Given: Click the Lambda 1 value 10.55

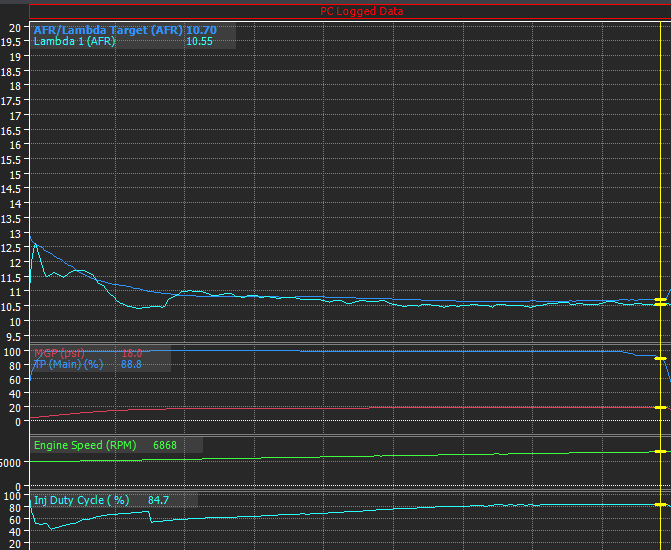Looking at the screenshot, I should point(199,42).
